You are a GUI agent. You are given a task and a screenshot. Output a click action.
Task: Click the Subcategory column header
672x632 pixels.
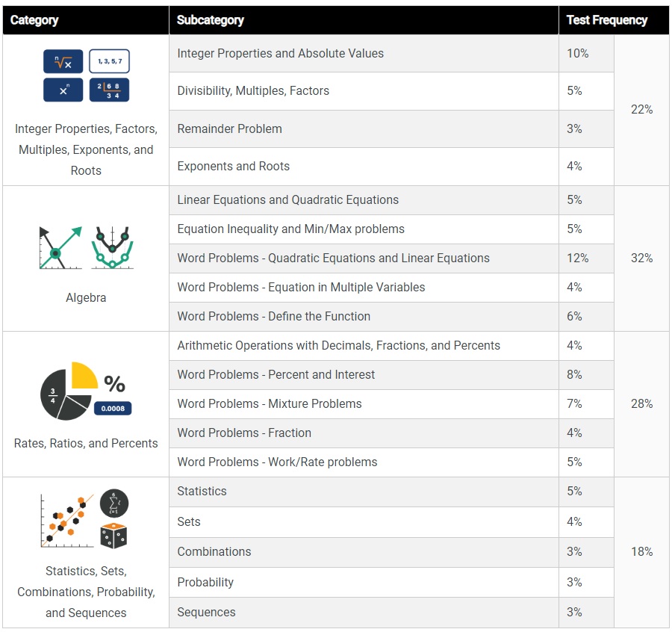211,20
